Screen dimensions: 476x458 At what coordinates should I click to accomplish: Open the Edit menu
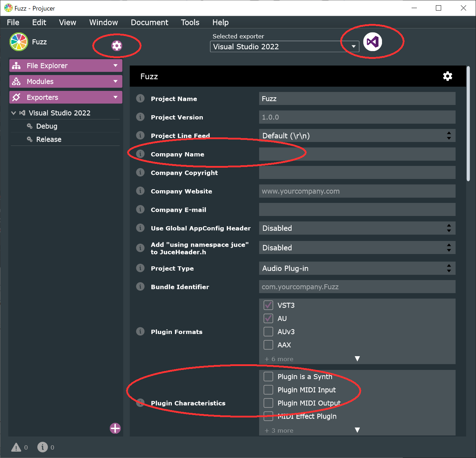[x=39, y=22]
